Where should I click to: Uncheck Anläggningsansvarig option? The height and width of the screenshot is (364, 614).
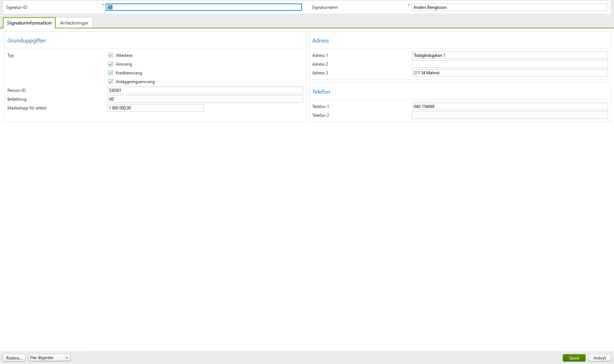click(111, 81)
